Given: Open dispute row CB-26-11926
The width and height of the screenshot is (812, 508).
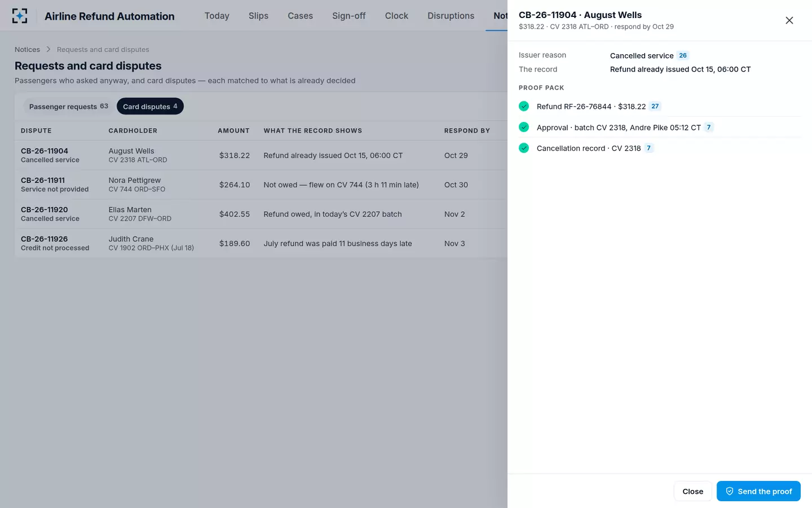Looking at the screenshot, I should pyautogui.click(x=261, y=243).
